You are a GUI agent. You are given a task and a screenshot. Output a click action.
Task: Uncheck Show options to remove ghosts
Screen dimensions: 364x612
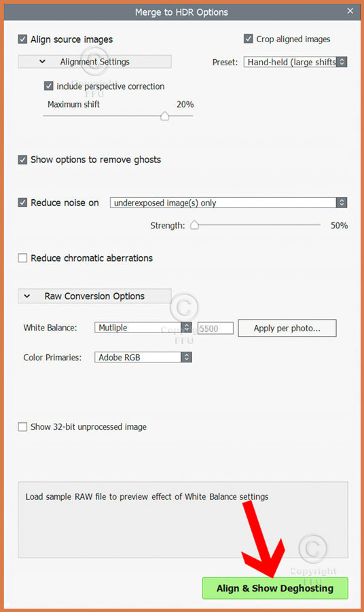(x=22, y=160)
